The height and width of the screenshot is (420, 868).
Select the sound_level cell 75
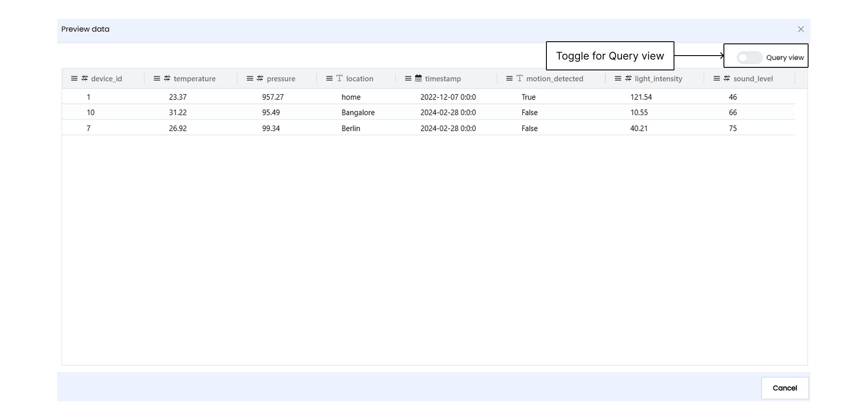pos(733,128)
